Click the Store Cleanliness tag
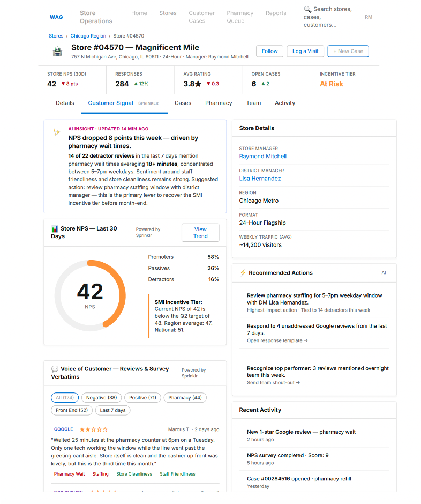 [x=134, y=474]
